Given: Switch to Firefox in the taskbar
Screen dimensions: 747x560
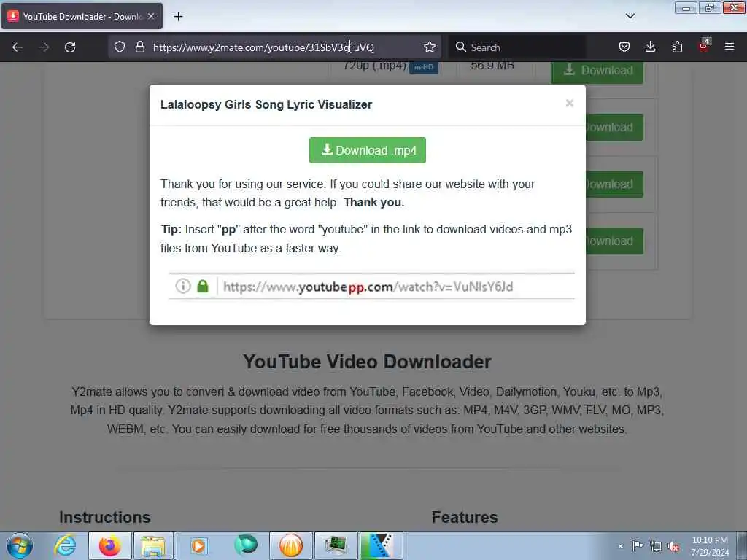Looking at the screenshot, I should coord(109,545).
